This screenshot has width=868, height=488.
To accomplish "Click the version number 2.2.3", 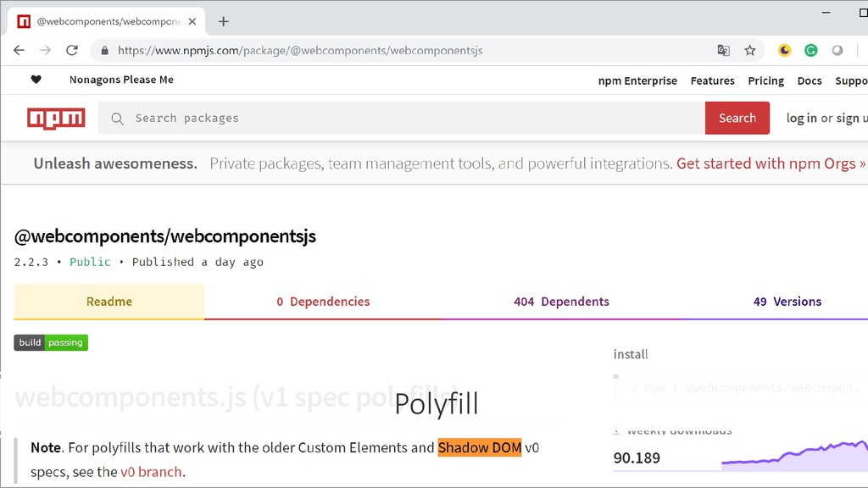I will click(x=31, y=262).
